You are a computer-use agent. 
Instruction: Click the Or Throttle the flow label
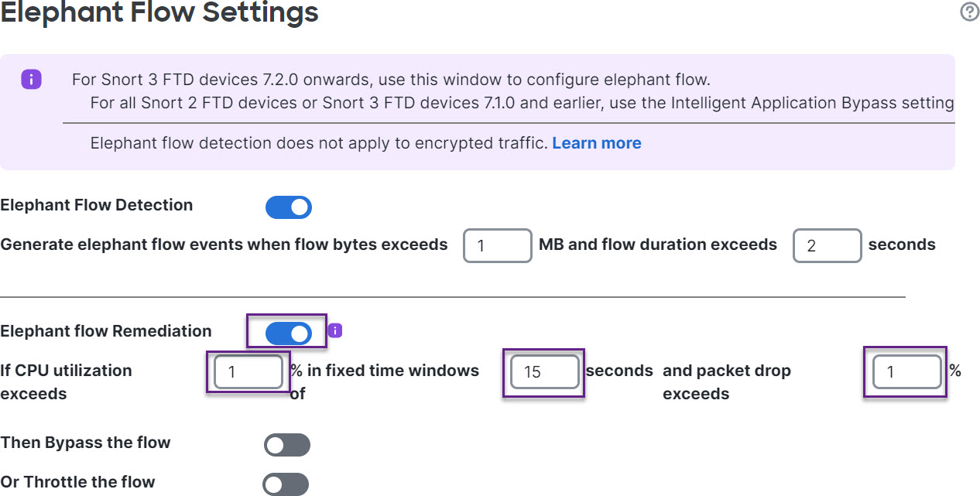coord(77,482)
